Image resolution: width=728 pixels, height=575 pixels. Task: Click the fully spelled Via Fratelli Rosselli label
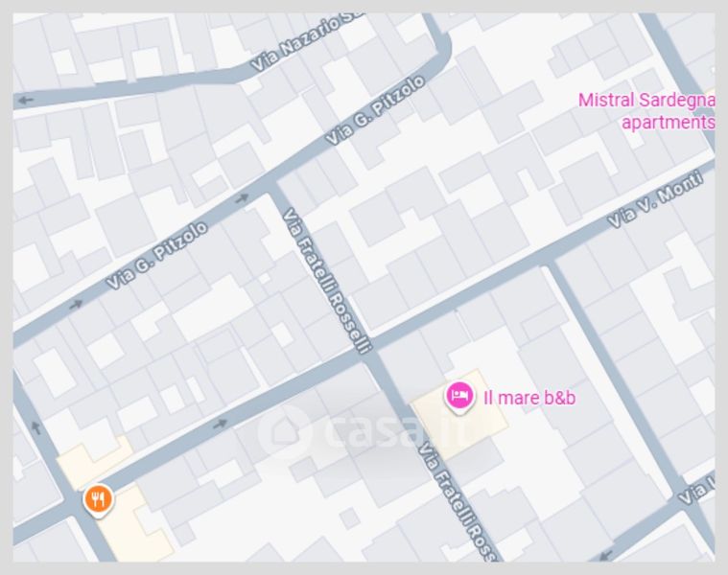327,281
